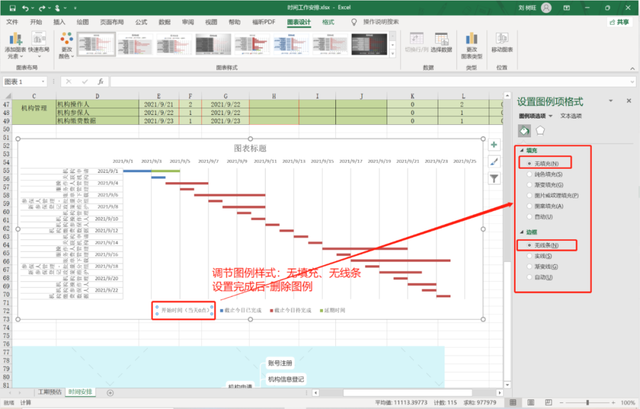The height and width of the screenshot is (409, 640).
Task: Apply the dark black chart style thumbnail
Action: pyautogui.click(x=369, y=44)
